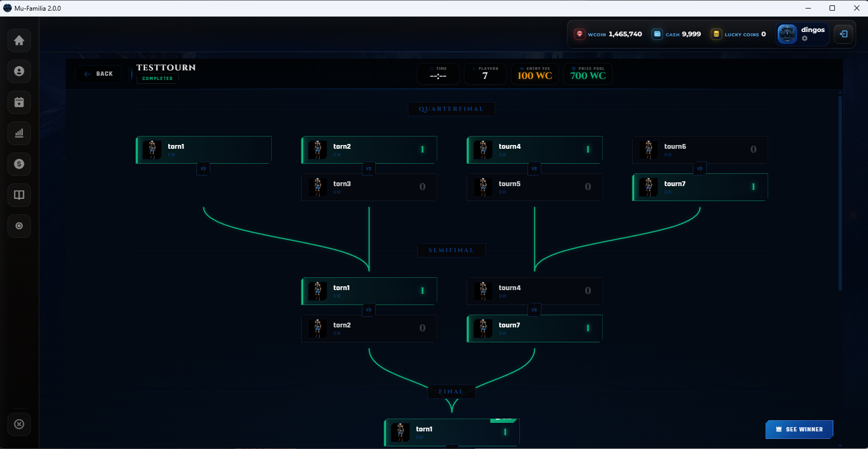Select torn1 card in the final
The height and width of the screenshot is (449, 868).
[x=452, y=432]
